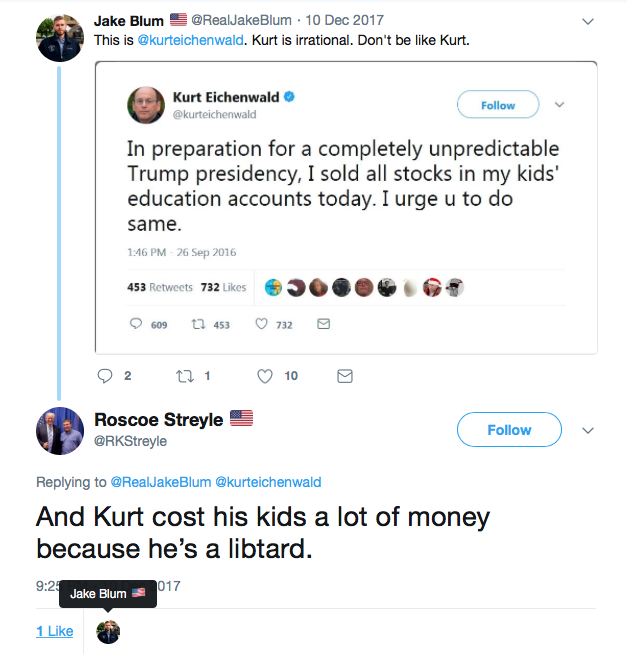Screen dimensions: 627x654
Task: View the 1 Like list
Action: (x=55, y=631)
